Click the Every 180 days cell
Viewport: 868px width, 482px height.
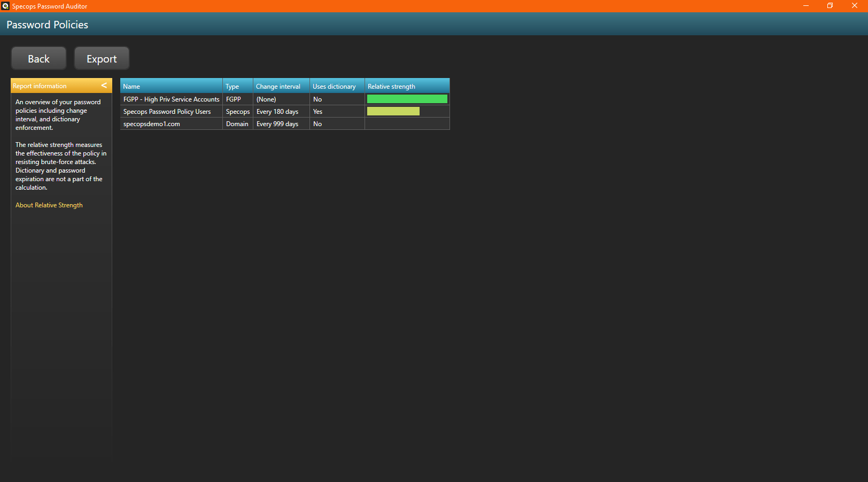tap(277, 112)
